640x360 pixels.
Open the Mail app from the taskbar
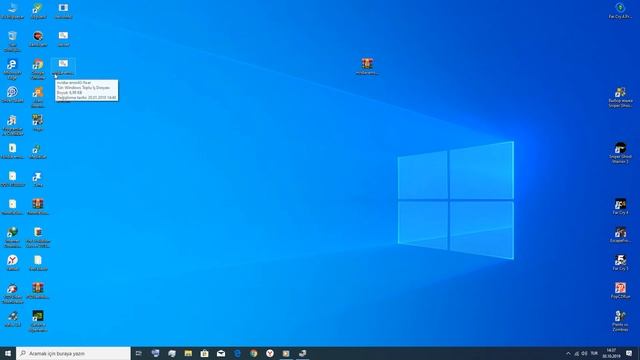coord(221,353)
